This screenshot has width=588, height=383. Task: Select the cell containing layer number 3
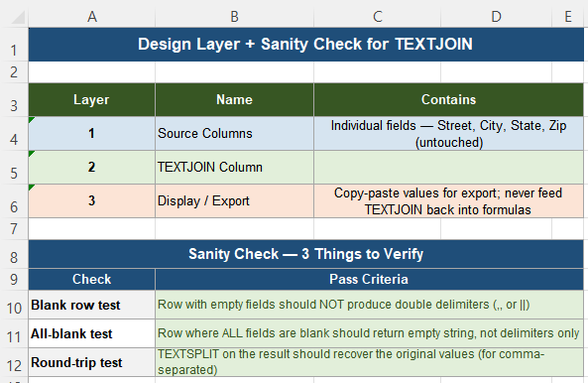pos(92,200)
